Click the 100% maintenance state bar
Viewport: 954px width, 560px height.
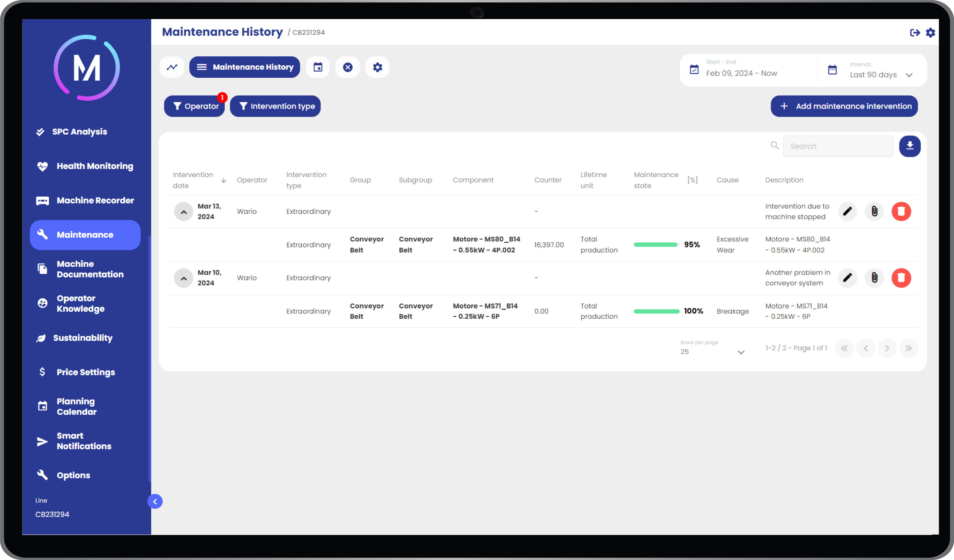coord(656,311)
